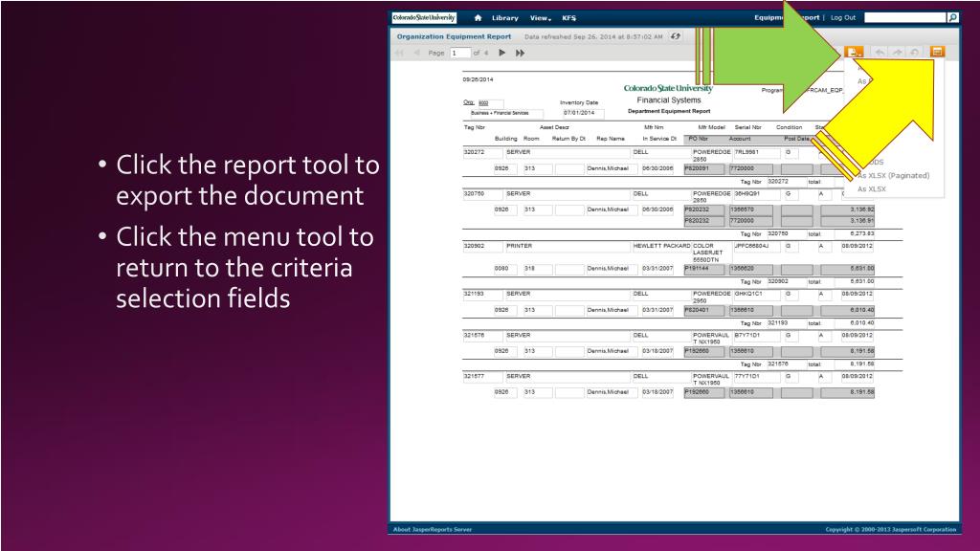Open the View dropdown menu
This screenshot has width=980, height=551.
point(541,18)
